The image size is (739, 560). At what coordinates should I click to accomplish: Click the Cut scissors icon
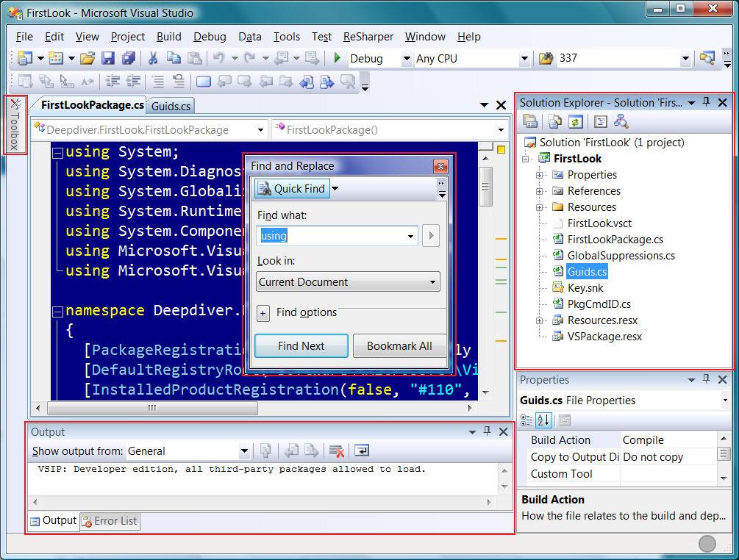click(x=153, y=58)
